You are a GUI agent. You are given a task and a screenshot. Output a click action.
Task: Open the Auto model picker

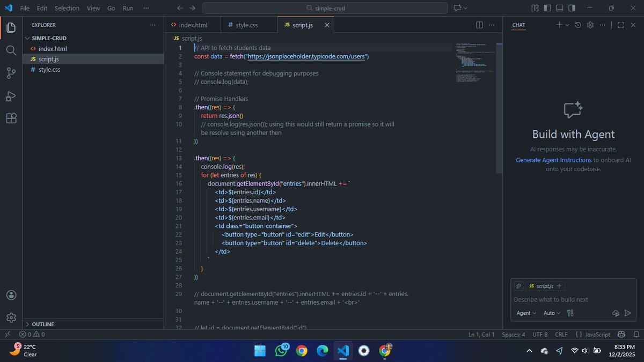click(551, 313)
